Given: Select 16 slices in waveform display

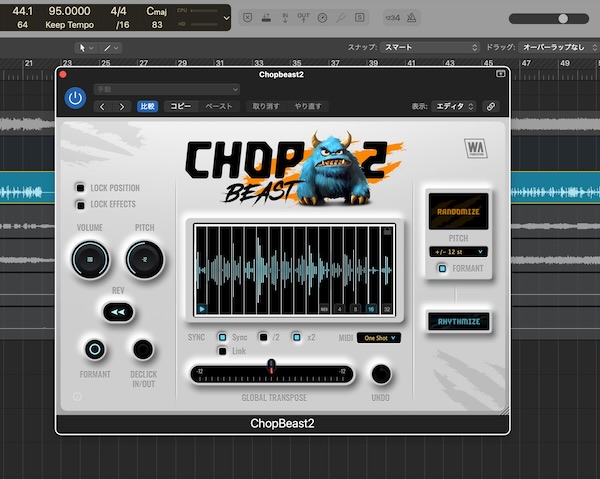Looking at the screenshot, I should [371, 309].
